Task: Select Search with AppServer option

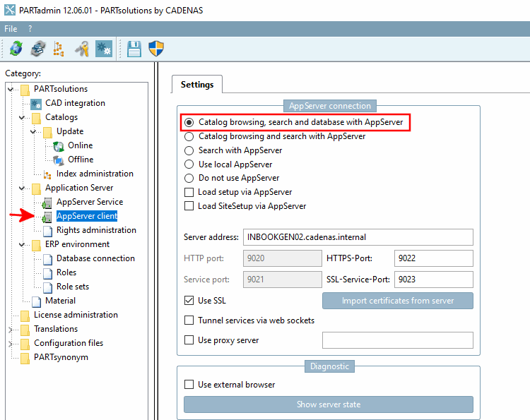Action: pos(189,150)
